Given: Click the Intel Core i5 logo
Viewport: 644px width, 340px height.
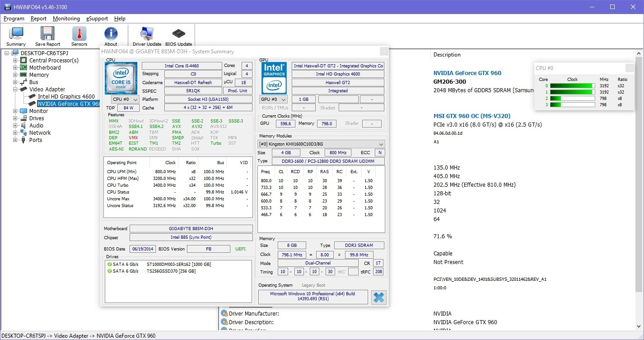Looking at the screenshot, I should tap(121, 78).
